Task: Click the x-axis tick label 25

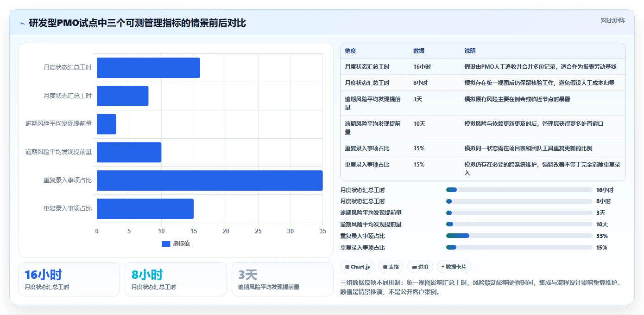Action: coord(258,231)
